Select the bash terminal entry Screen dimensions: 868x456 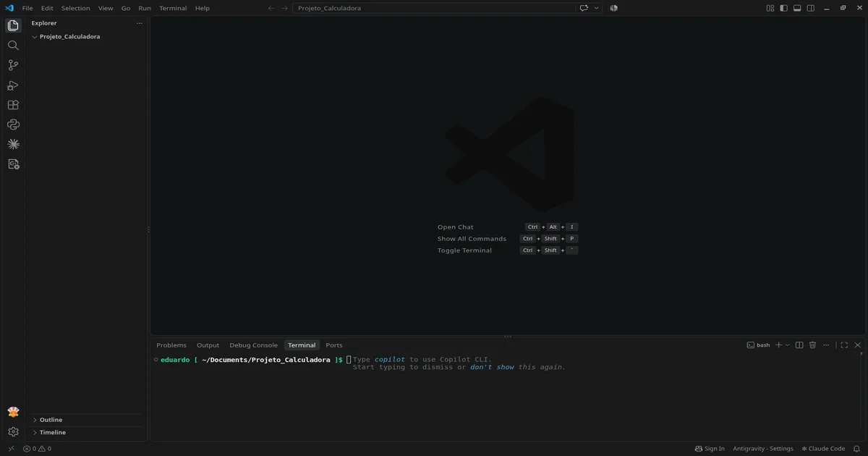pyautogui.click(x=758, y=345)
